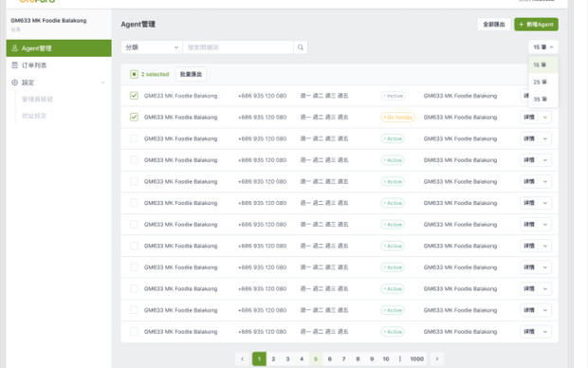Go to page 5
This screenshot has height=368, width=588.
tap(316, 359)
